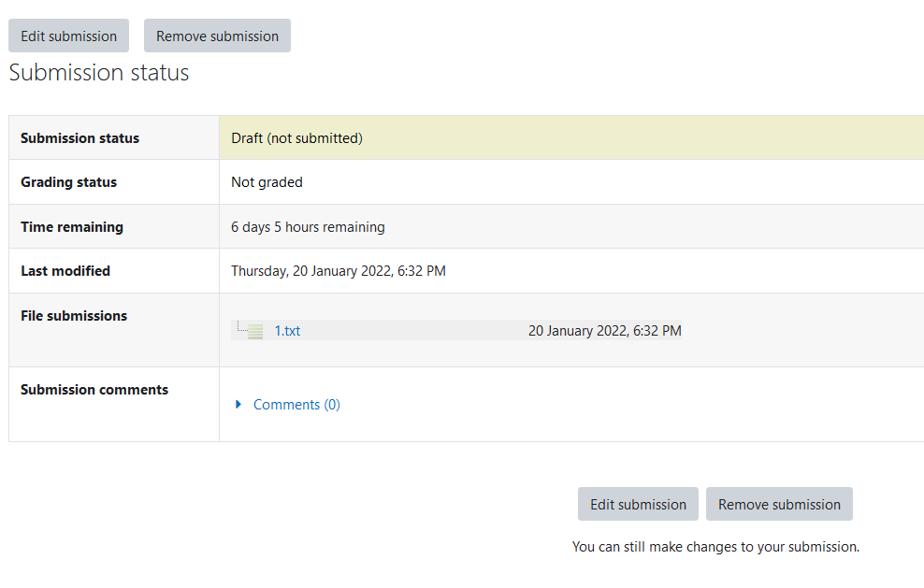
Task: Click the 'You can still make changes' notice
Action: point(715,547)
